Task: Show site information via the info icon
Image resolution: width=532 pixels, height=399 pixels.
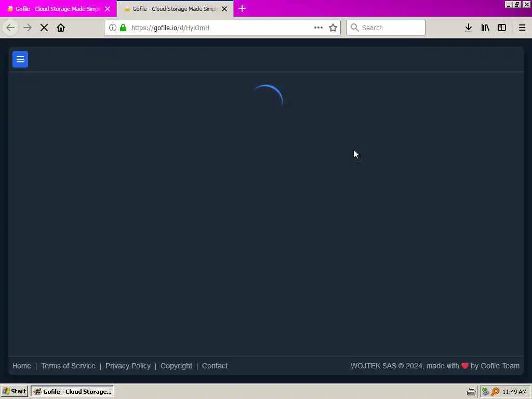Action: [113, 28]
